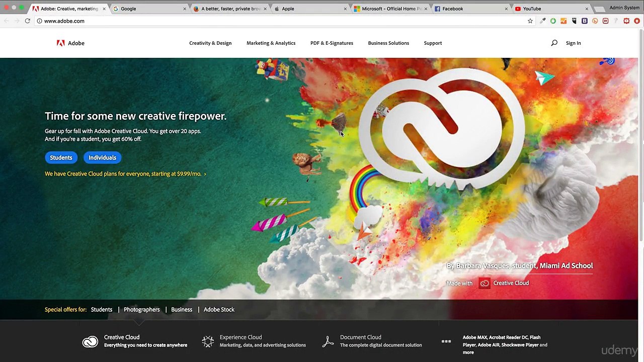Click the Sign In link

click(573, 43)
